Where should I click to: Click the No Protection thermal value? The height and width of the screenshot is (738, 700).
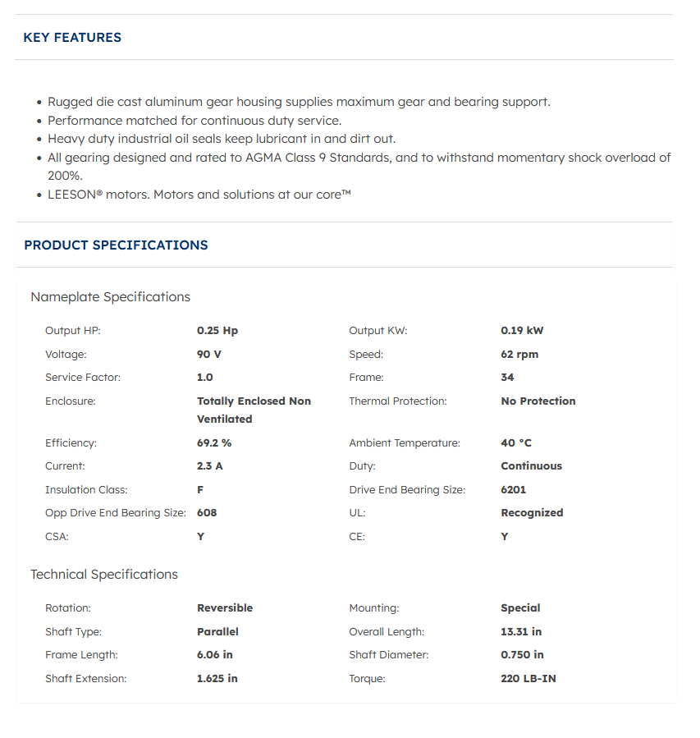coord(538,401)
